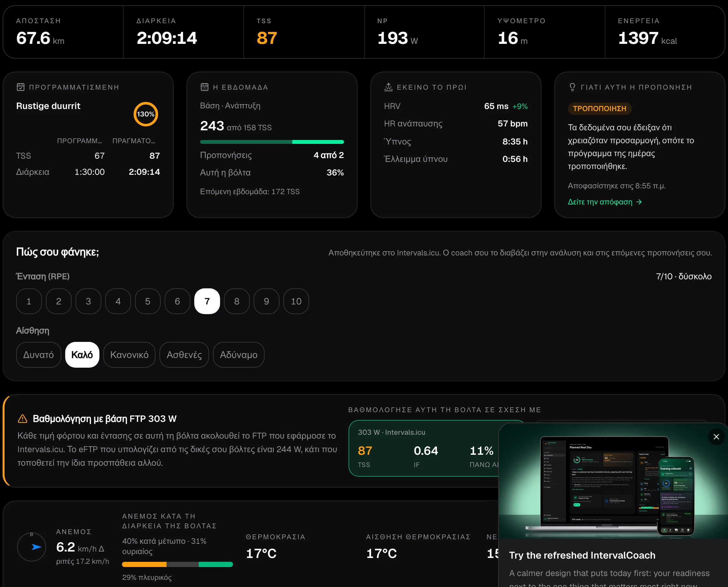The height and width of the screenshot is (587, 728).
Task: Choose RPE rating 6
Action: [177, 301]
